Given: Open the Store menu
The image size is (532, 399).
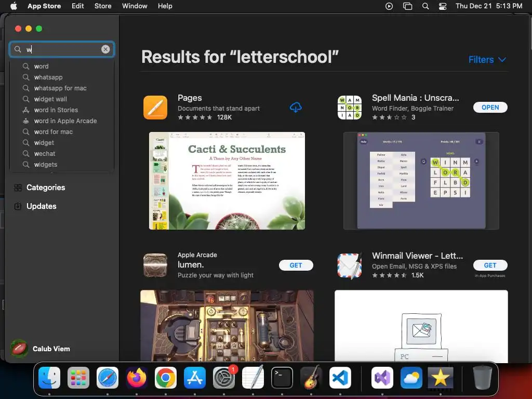Looking at the screenshot, I should (x=103, y=6).
